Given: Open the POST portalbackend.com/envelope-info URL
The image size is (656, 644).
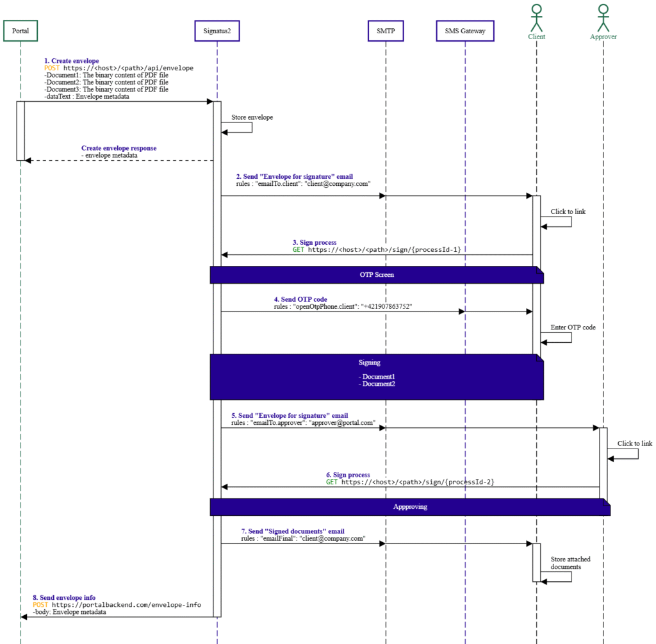Looking at the screenshot, I should pyautogui.click(x=126, y=604).
